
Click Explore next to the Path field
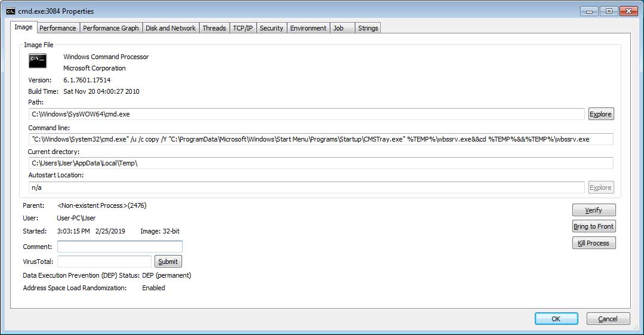(601, 114)
